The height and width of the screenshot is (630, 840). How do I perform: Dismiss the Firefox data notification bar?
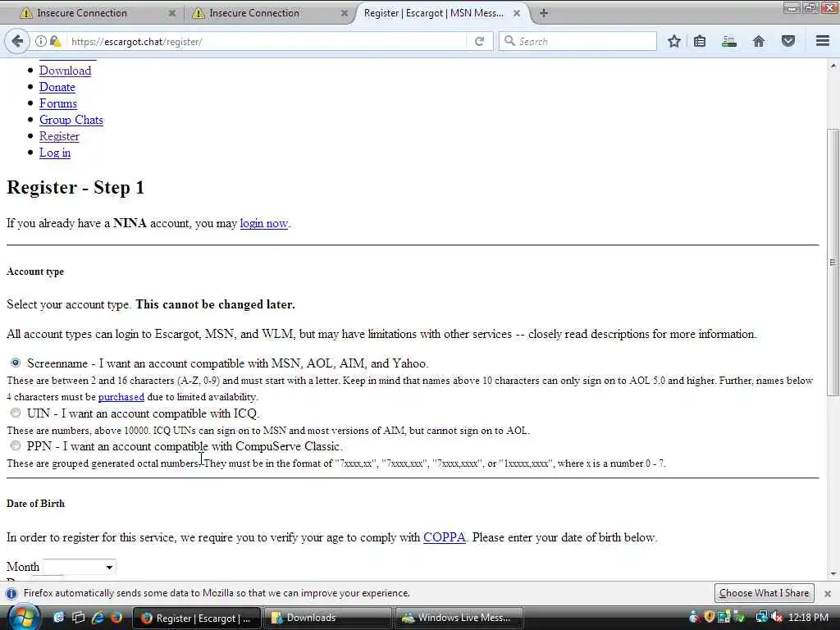coord(827,594)
